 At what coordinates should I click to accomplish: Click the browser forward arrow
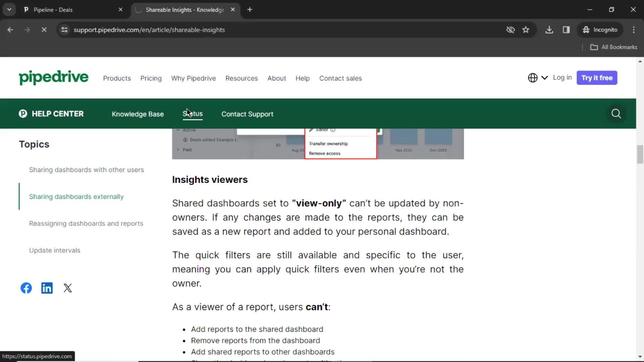27,30
